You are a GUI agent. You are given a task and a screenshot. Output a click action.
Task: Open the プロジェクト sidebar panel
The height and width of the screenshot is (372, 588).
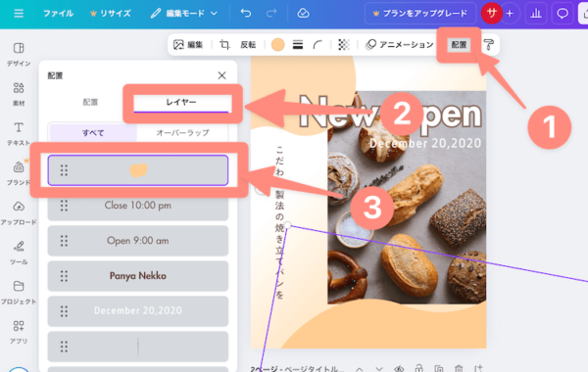19,293
